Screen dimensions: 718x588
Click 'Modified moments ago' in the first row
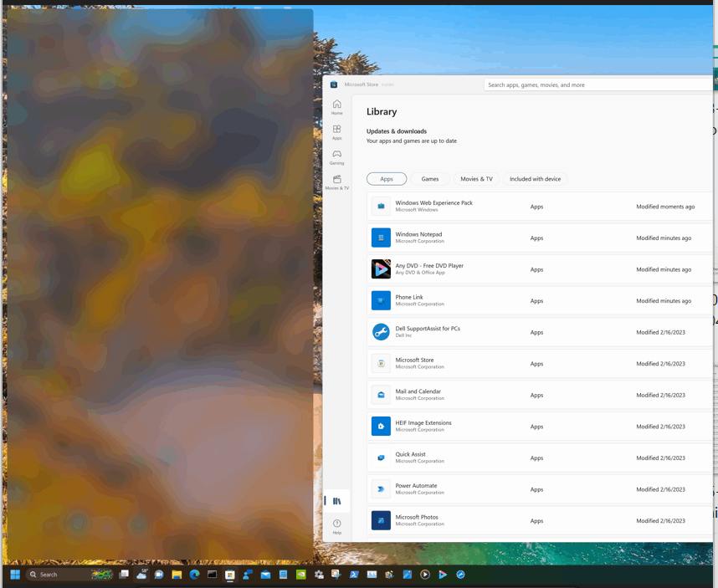[665, 207]
